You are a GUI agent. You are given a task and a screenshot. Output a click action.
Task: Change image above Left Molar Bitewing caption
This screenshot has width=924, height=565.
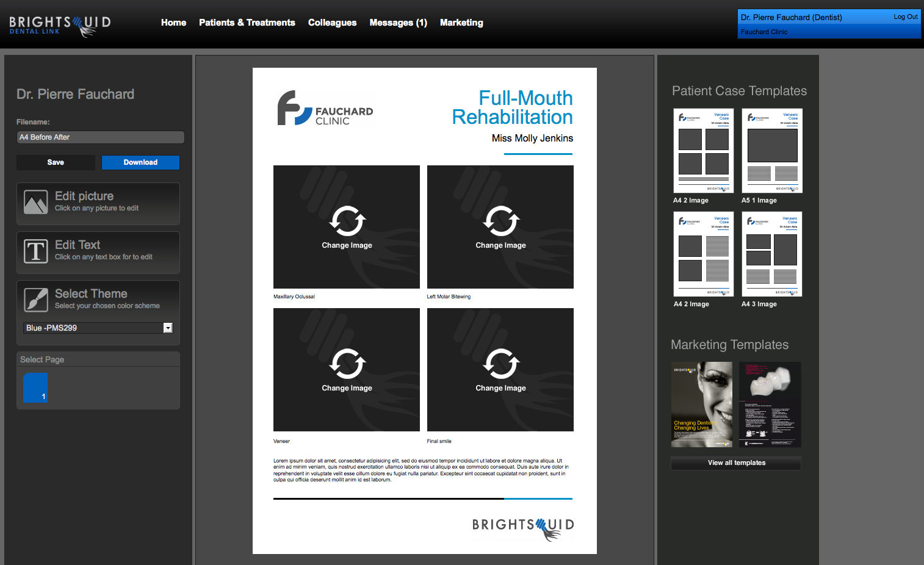point(500,227)
